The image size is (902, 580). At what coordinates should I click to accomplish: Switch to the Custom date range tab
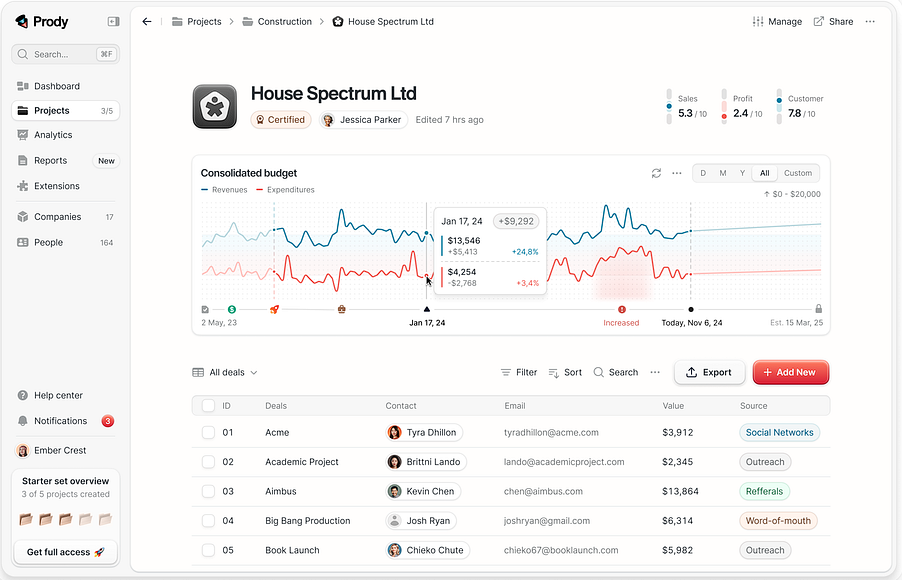797,173
